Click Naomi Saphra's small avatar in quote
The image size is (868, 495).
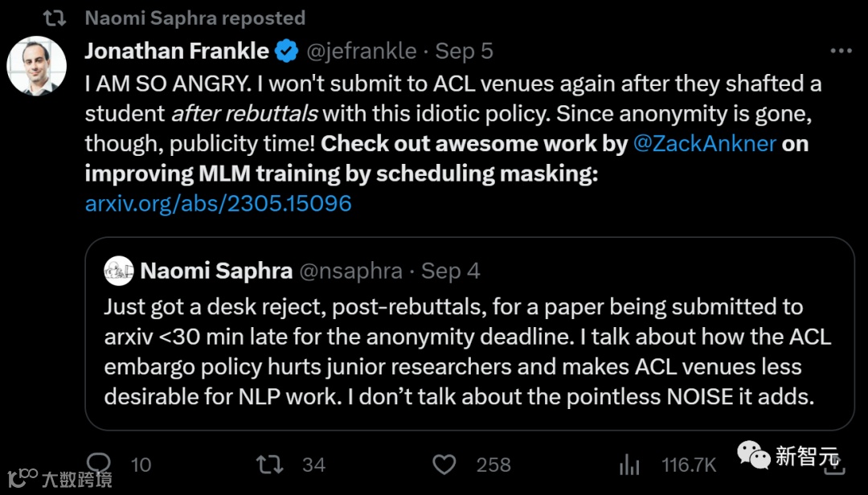tap(118, 271)
